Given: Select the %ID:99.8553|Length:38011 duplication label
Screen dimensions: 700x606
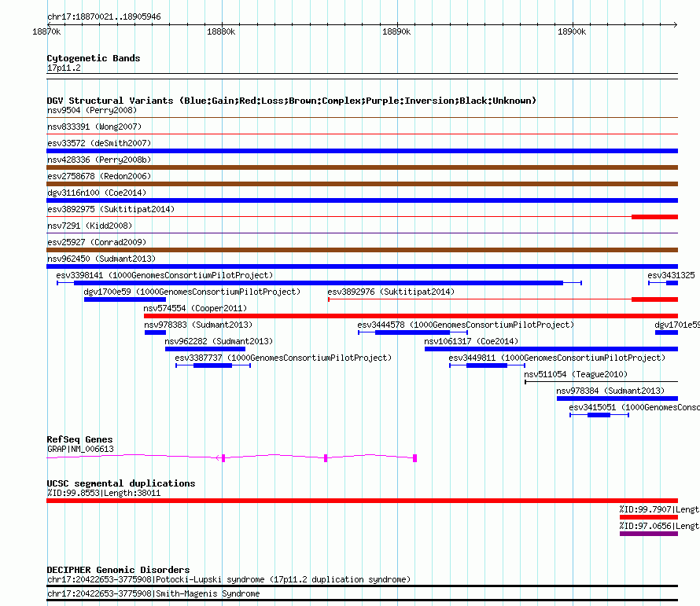Looking at the screenshot, I should [x=104, y=493].
